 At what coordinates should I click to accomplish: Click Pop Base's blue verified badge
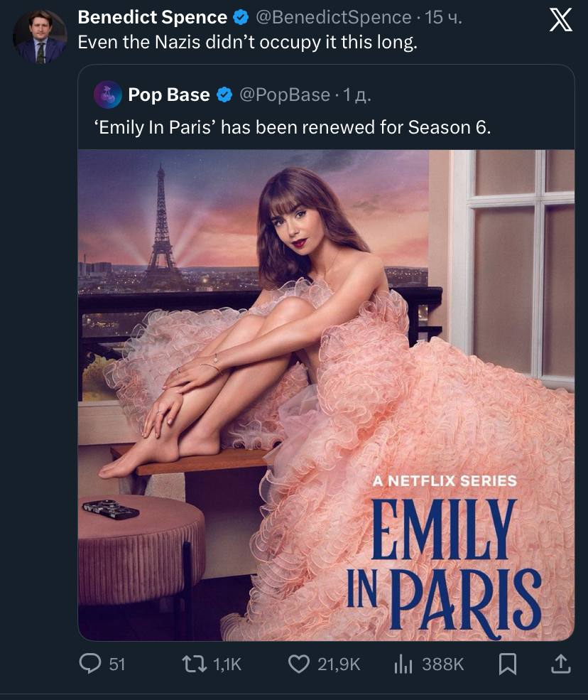(223, 95)
